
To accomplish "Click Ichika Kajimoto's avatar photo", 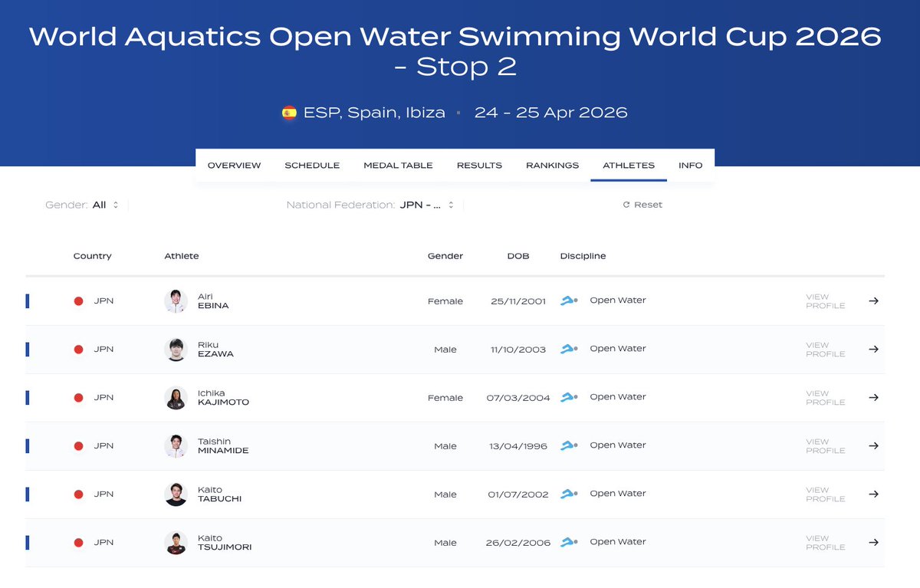I will pyautogui.click(x=176, y=398).
